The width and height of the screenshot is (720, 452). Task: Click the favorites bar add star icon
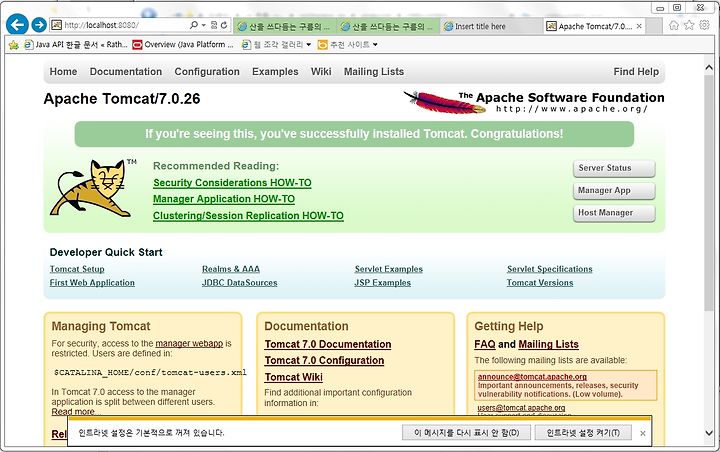pyautogui.click(x=13, y=45)
